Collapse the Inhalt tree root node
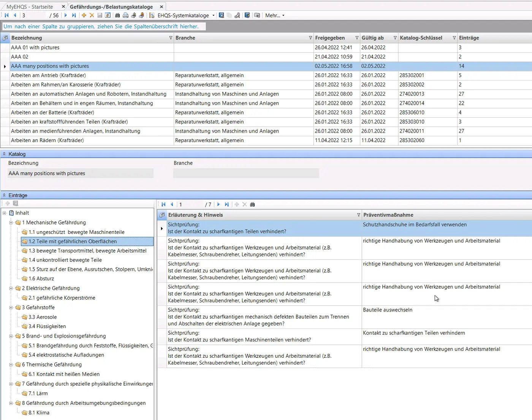532x420 pixels. click(x=4, y=213)
